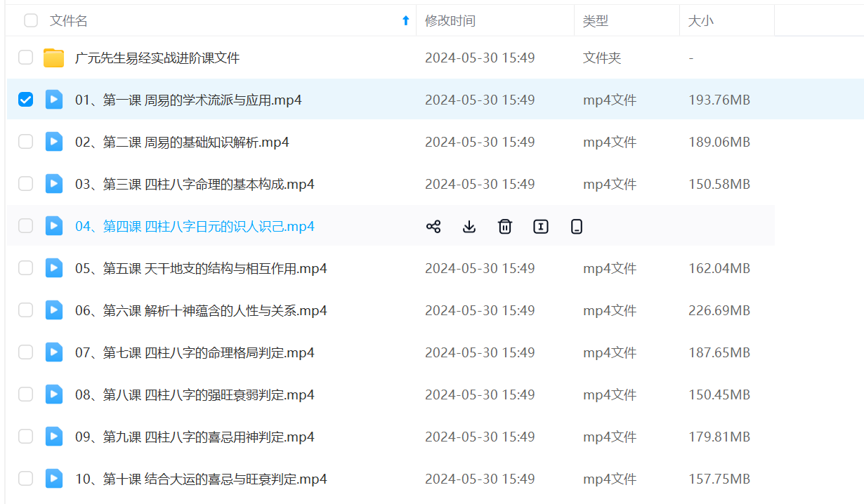
Task: Toggle sort order arrow beside 文件名
Action: (405, 21)
